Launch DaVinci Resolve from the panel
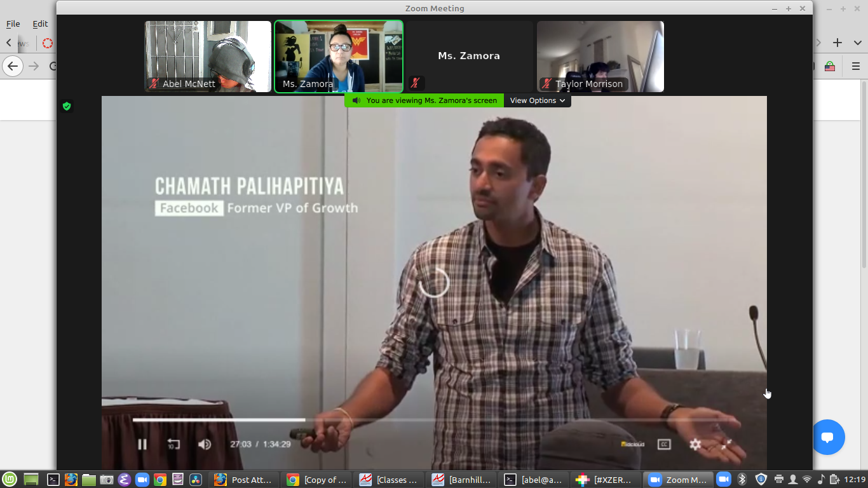 tap(196, 480)
